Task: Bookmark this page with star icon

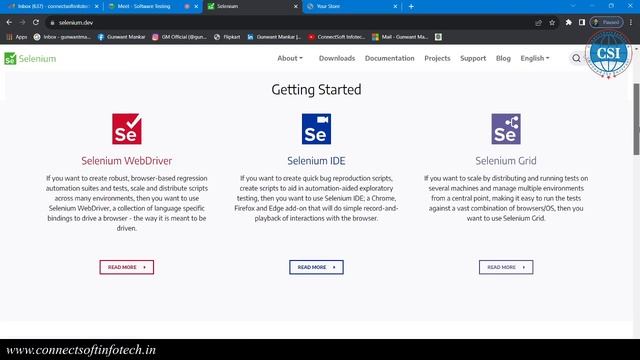Action: (x=552, y=22)
